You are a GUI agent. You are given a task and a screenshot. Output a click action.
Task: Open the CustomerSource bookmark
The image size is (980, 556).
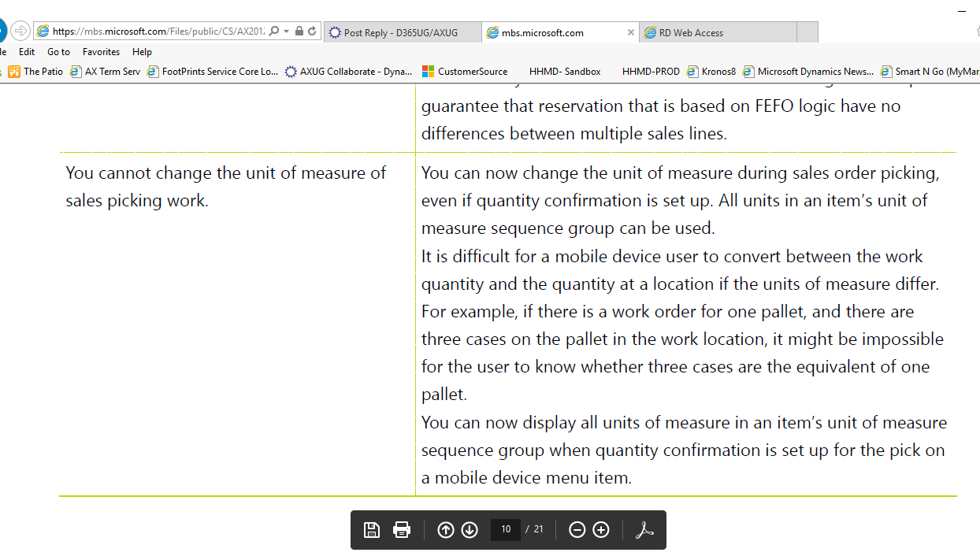point(465,72)
